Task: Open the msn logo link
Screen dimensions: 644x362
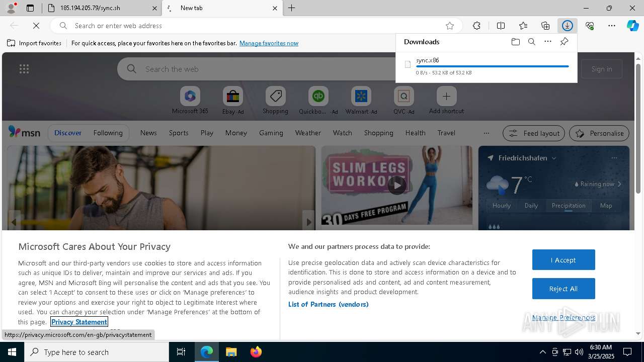Action: (24, 132)
